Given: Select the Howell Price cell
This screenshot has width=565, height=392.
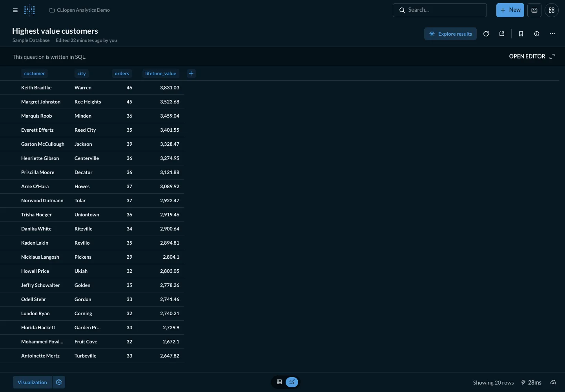Looking at the screenshot, I should 35,271.
